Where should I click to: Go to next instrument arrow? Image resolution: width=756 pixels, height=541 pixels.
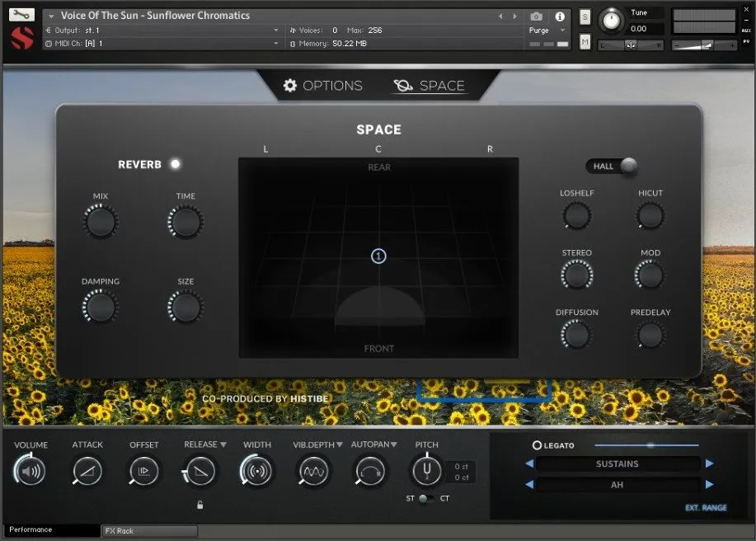point(515,16)
